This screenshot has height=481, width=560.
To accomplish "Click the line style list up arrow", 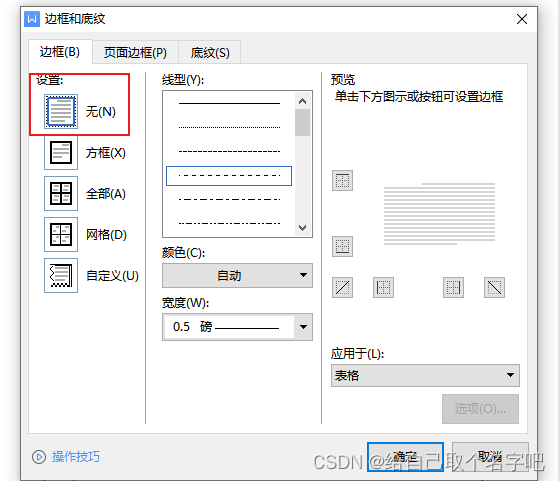I will pyautogui.click(x=302, y=101).
